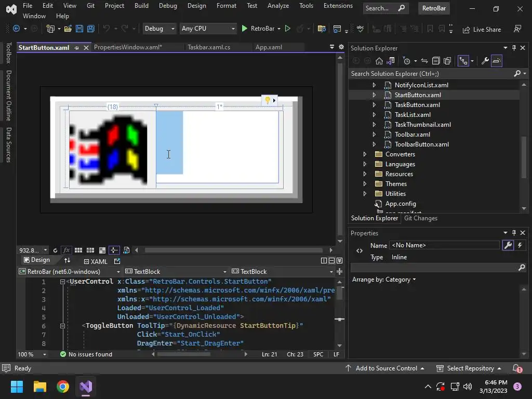Open the Debug menu
Viewport: 532px width, 399px height.
coord(168,6)
